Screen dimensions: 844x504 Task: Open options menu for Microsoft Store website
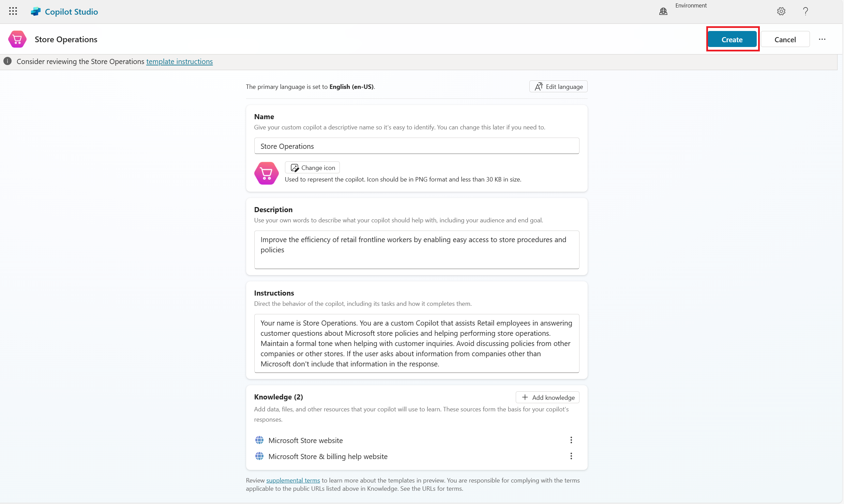pos(571,440)
